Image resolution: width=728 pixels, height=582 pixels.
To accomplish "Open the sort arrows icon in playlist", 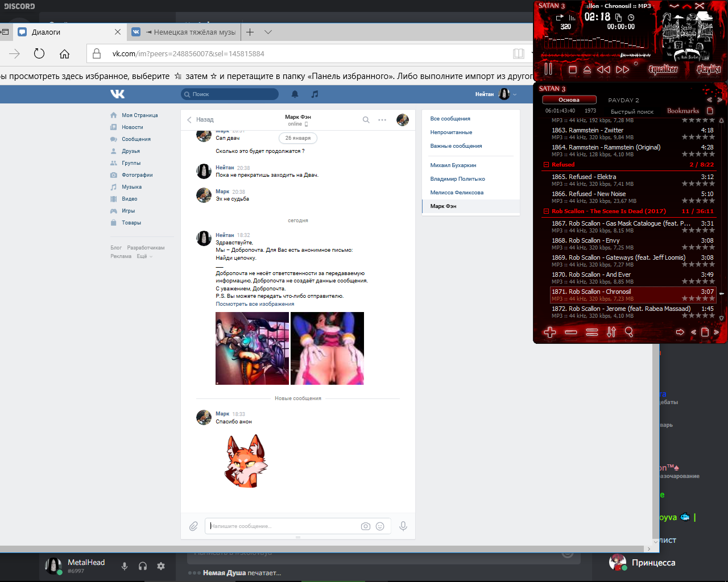I will point(611,332).
